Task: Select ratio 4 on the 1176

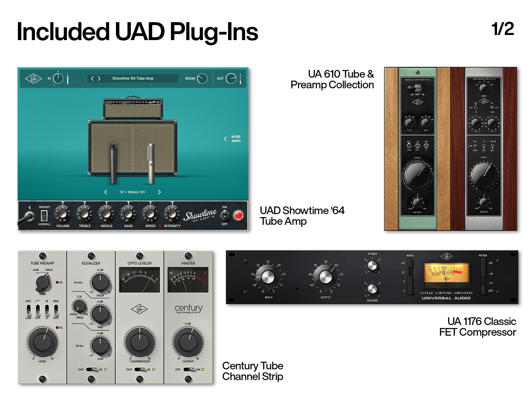Action: (x=410, y=290)
